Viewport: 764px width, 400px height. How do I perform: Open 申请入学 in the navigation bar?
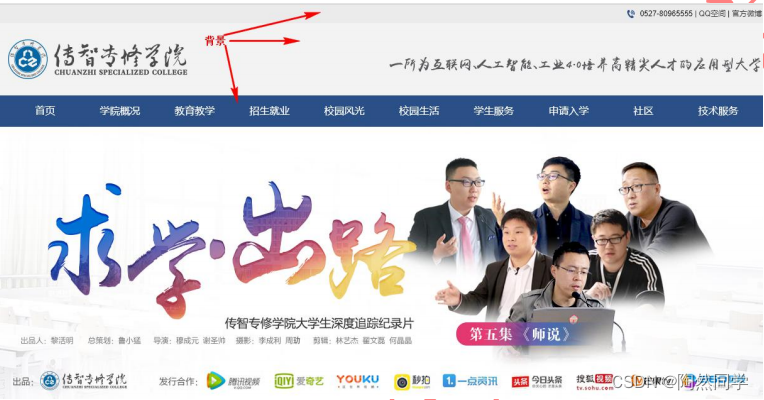pos(569,111)
